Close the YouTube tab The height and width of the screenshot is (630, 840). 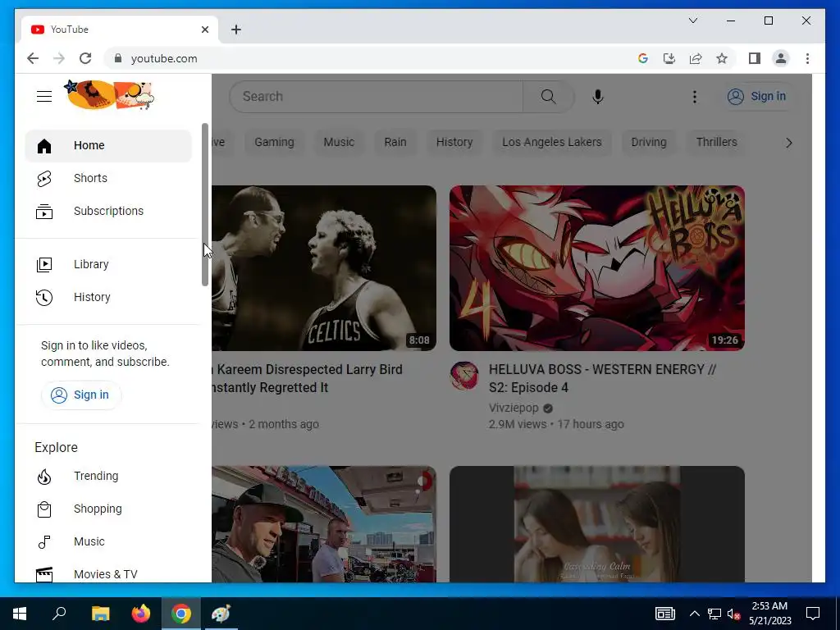click(204, 30)
